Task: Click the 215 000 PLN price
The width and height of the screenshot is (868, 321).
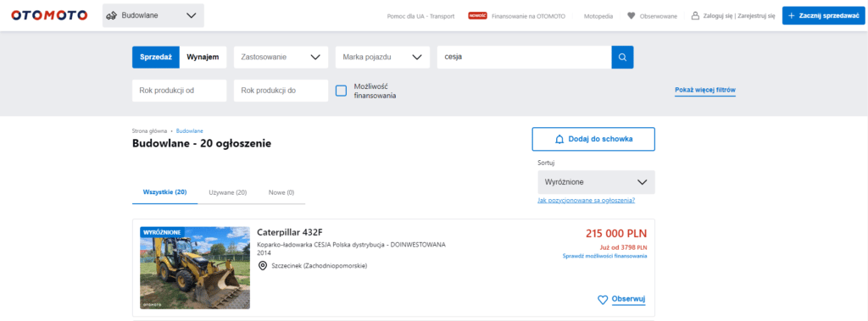Action: coord(616,234)
